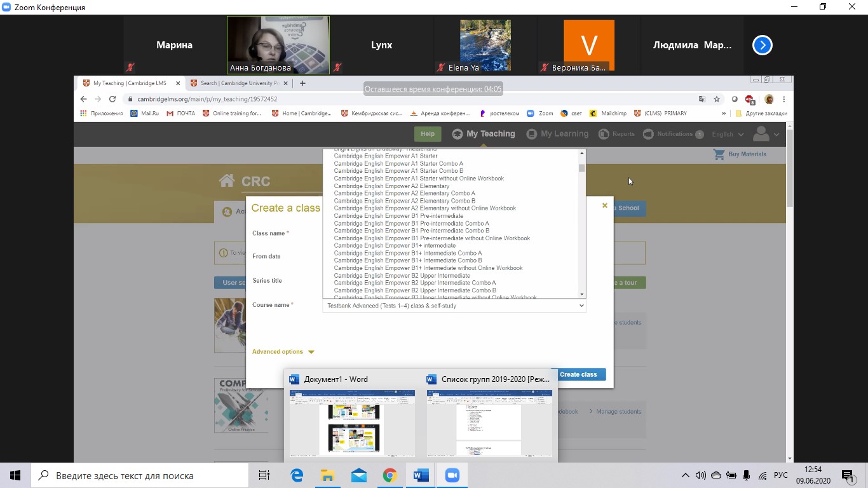Switch to Chrome on taskbar
This screenshot has width=868, height=488.
[x=390, y=475]
